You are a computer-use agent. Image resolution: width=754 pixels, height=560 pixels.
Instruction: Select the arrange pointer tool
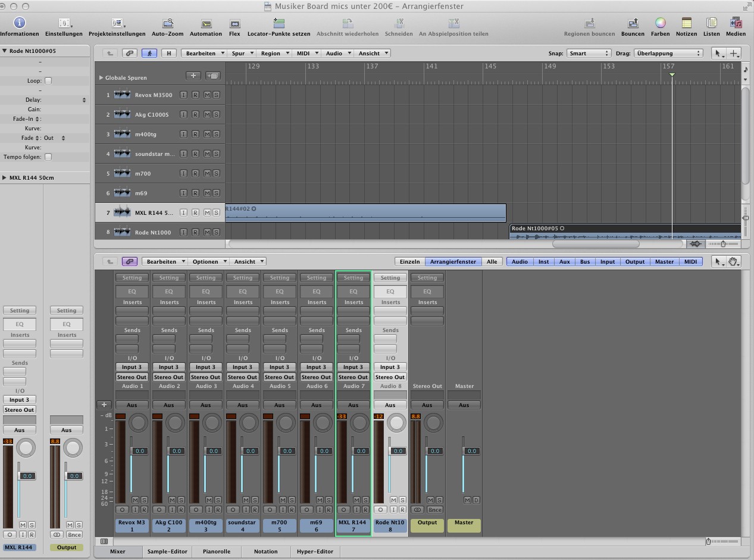[x=719, y=53]
